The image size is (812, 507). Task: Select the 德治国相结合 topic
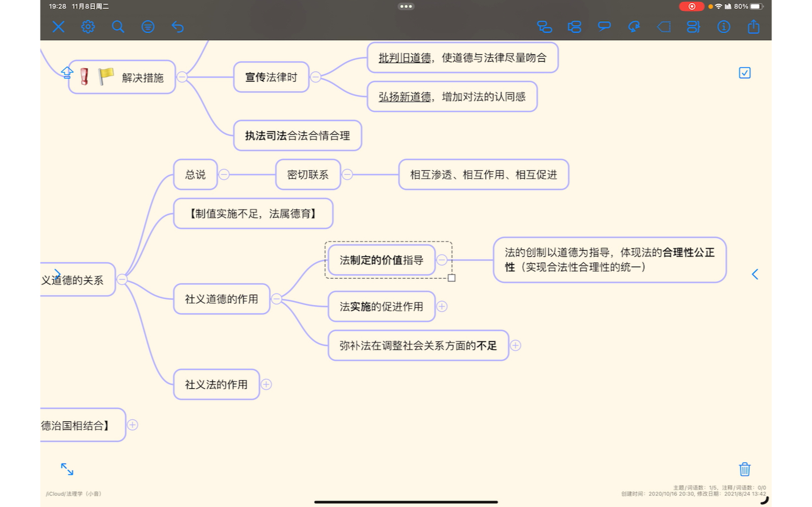point(83,425)
